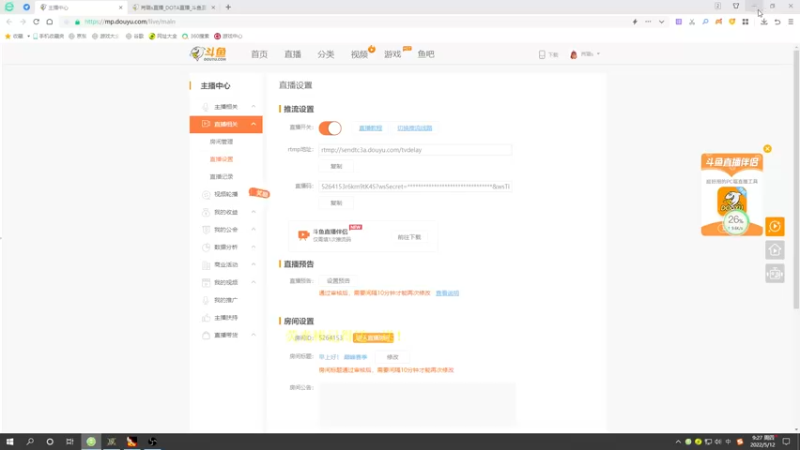Open 房间管理 in the sidebar
Screen dimensions: 800x450
(x=221, y=142)
